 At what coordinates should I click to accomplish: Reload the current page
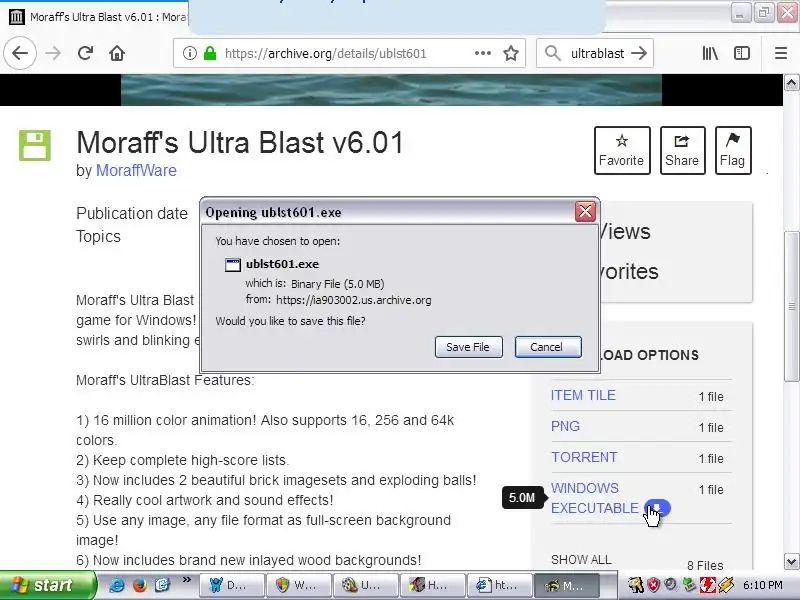(x=85, y=53)
